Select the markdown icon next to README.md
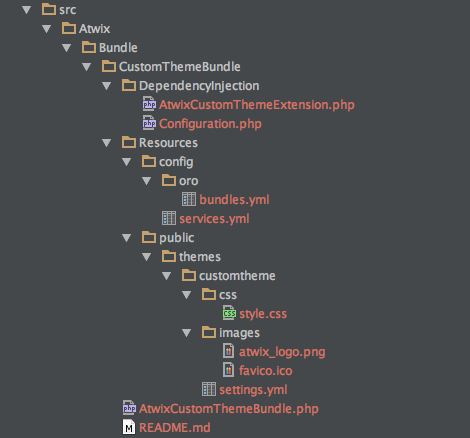Viewport: 470px width, 438px height. pyautogui.click(x=129, y=427)
